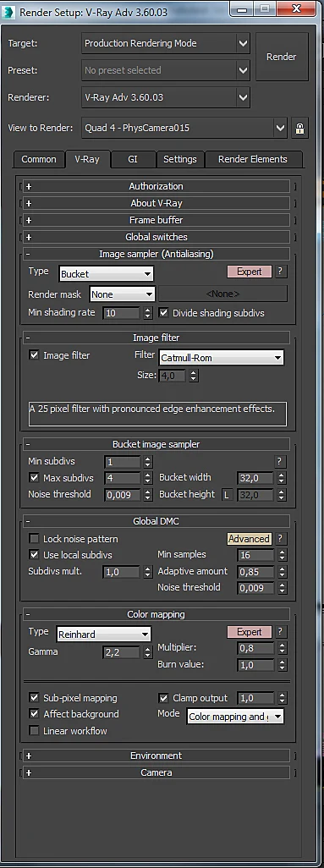The height and width of the screenshot is (868, 324).
Task: Click the Multiplier value field
Action: click(x=256, y=648)
